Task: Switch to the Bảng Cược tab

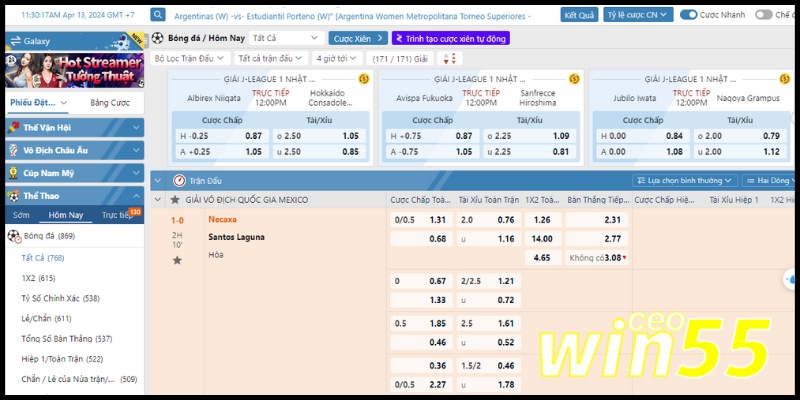Action: (x=109, y=103)
